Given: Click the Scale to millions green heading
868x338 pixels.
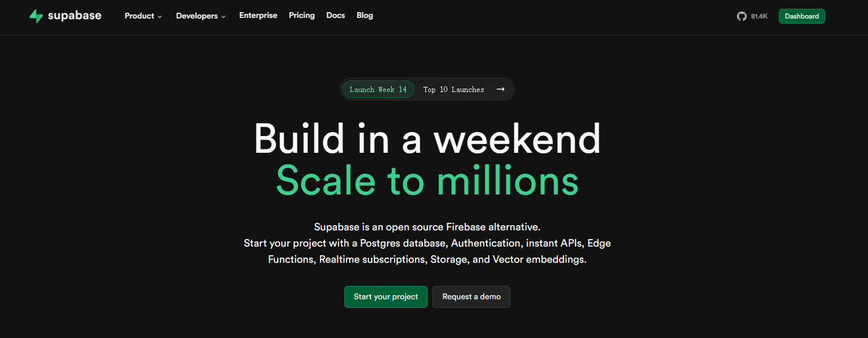Looking at the screenshot, I should pyautogui.click(x=427, y=181).
